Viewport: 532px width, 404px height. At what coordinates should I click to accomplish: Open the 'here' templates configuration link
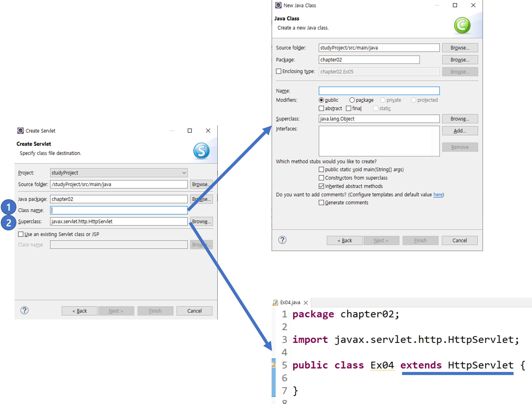(x=438, y=195)
